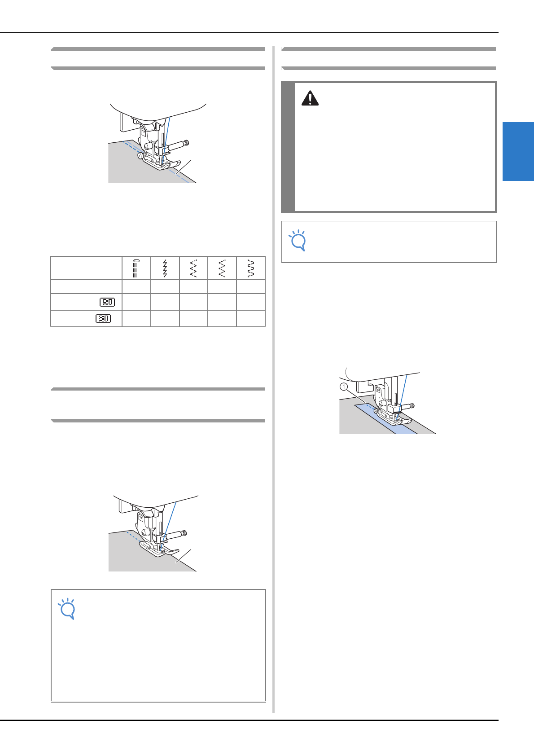Select the triple straight stitch icon in the table header
This screenshot has height=756, width=534.
coord(136,268)
